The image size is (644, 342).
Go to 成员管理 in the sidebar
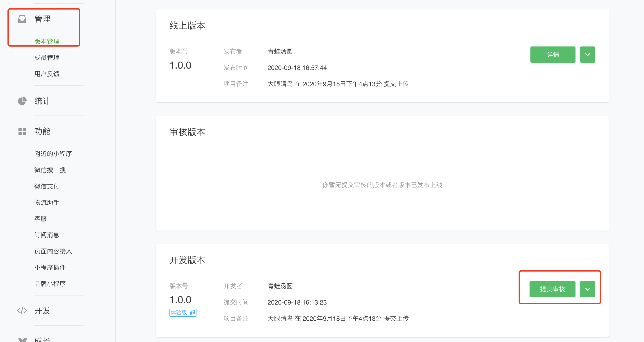point(47,58)
